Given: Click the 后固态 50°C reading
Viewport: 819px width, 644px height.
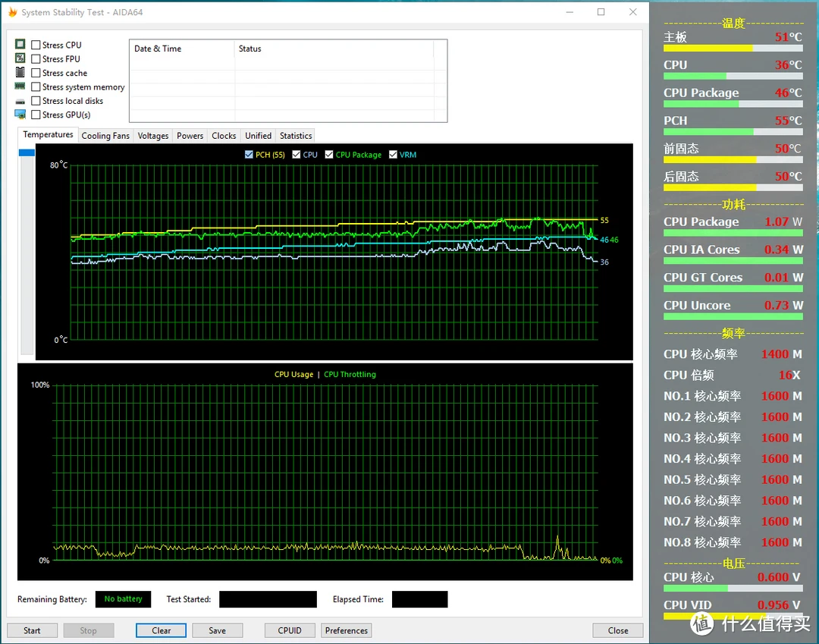Looking at the screenshot, I should pos(733,176).
